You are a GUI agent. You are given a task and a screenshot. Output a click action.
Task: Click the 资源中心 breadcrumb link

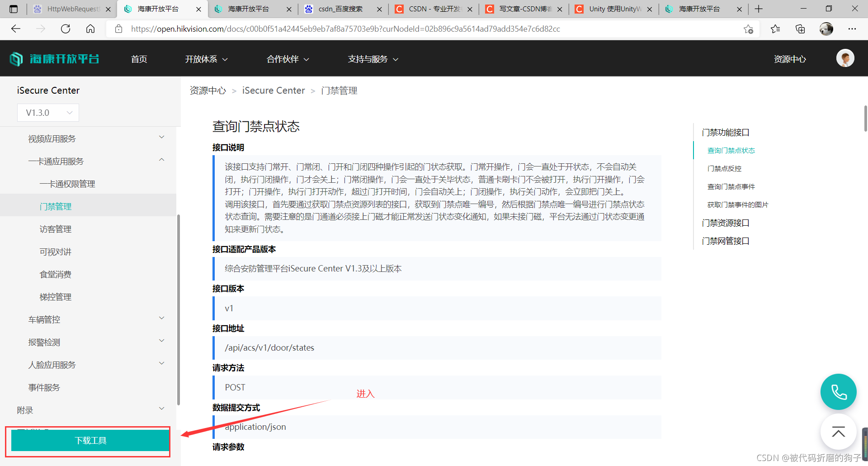tap(208, 90)
